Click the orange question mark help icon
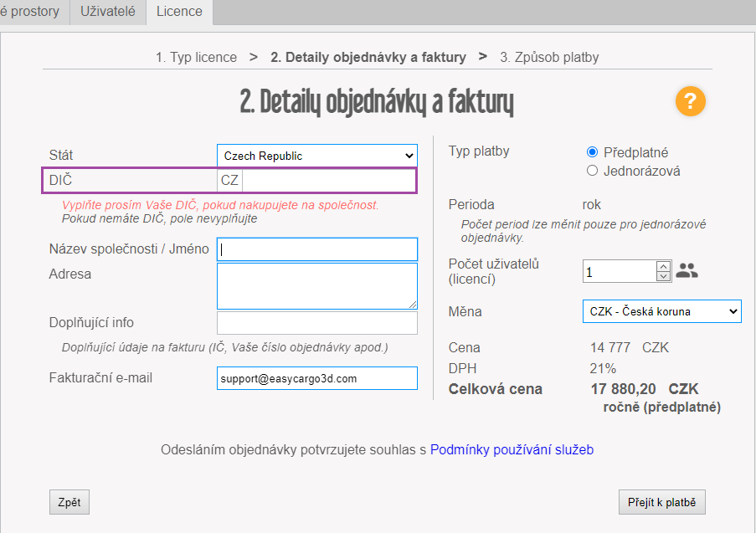 [691, 102]
